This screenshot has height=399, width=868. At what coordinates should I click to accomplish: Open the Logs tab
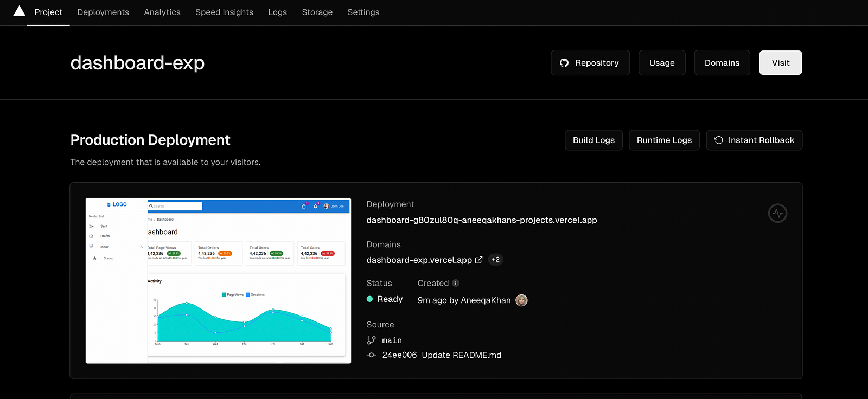(x=277, y=12)
